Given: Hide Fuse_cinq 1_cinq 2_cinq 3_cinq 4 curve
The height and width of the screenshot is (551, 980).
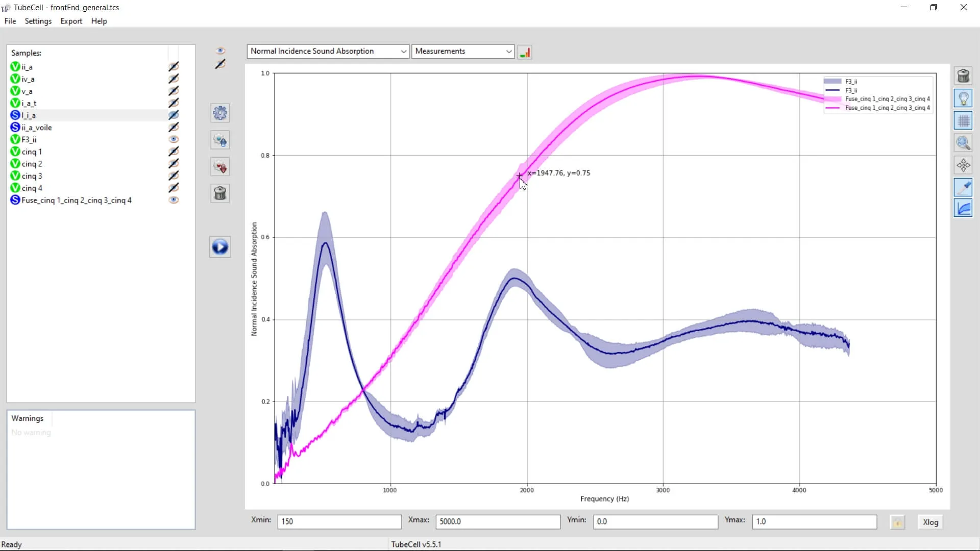Looking at the screenshot, I should (174, 200).
